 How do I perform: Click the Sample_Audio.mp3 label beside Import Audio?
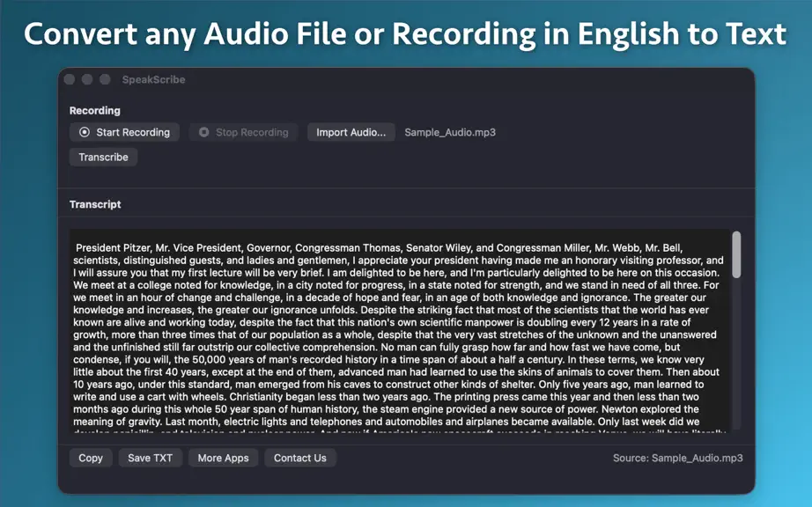tap(450, 132)
